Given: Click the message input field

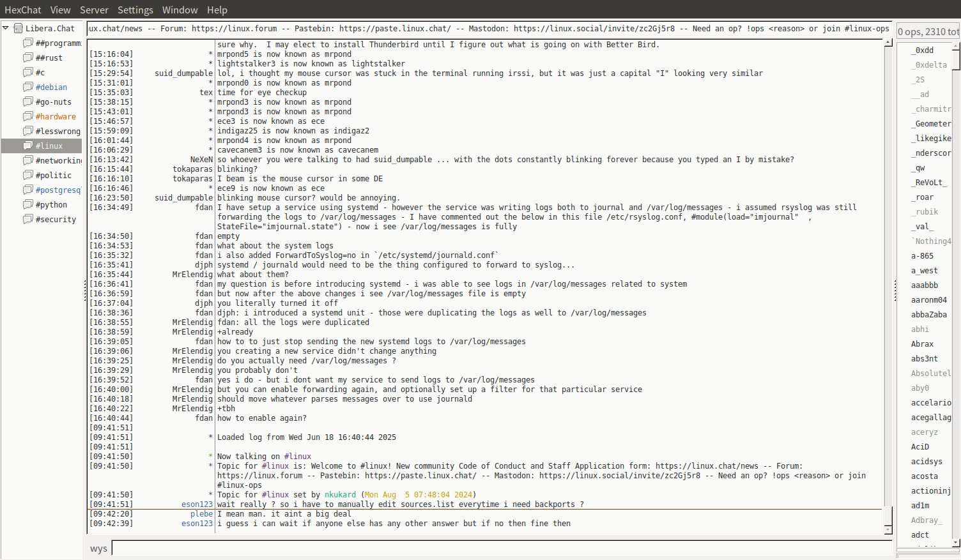Looking at the screenshot, I should point(501,548).
